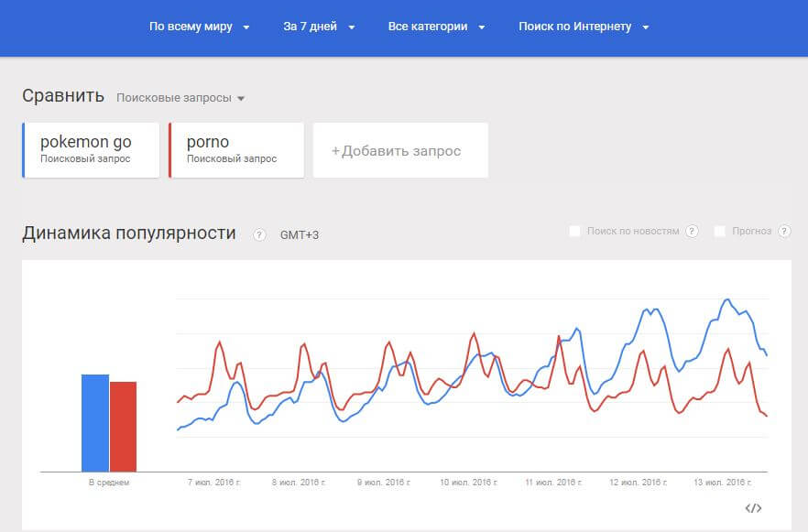Click the 10 июл. 2016 date label
808x532 pixels.
[468, 482]
